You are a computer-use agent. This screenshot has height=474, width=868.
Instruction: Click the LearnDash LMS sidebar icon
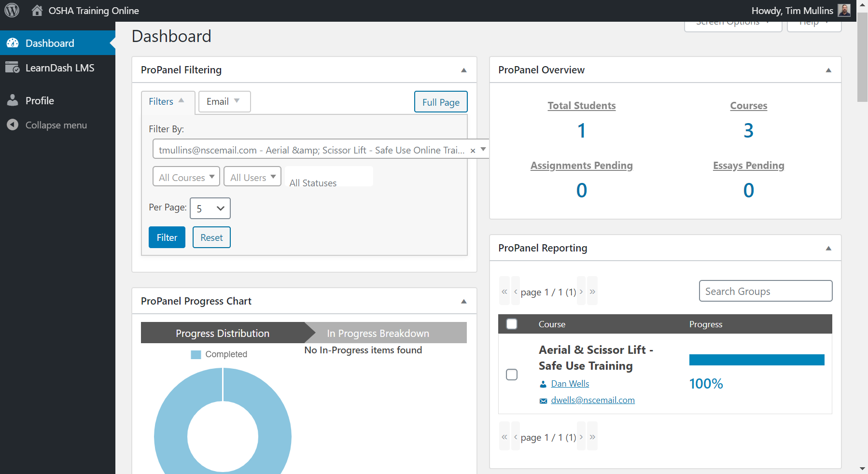pos(13,68)
